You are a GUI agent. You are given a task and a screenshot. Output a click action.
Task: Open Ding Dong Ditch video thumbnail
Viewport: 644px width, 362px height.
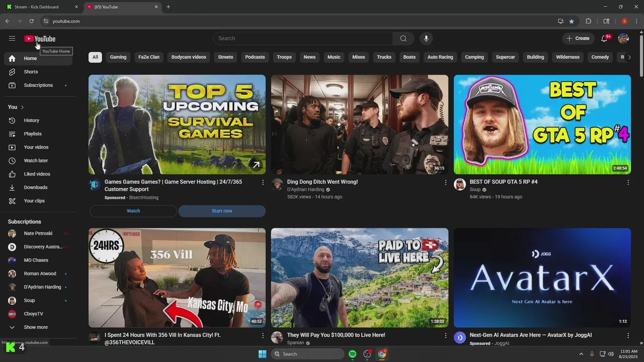click(360, 125)
